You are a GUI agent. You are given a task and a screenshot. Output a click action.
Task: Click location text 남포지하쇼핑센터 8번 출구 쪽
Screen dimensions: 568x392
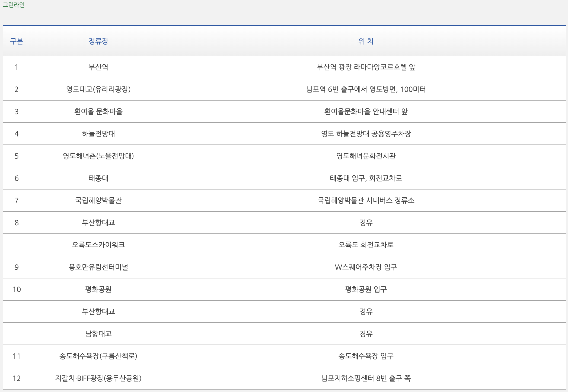point(366,378)
